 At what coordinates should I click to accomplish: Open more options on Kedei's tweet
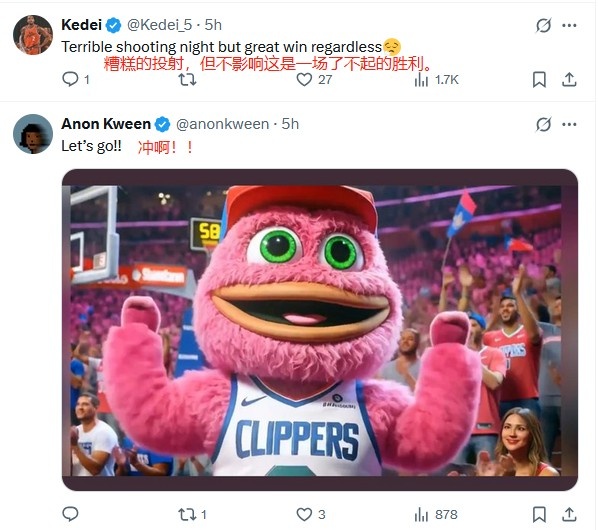click(x=569, y=26)
